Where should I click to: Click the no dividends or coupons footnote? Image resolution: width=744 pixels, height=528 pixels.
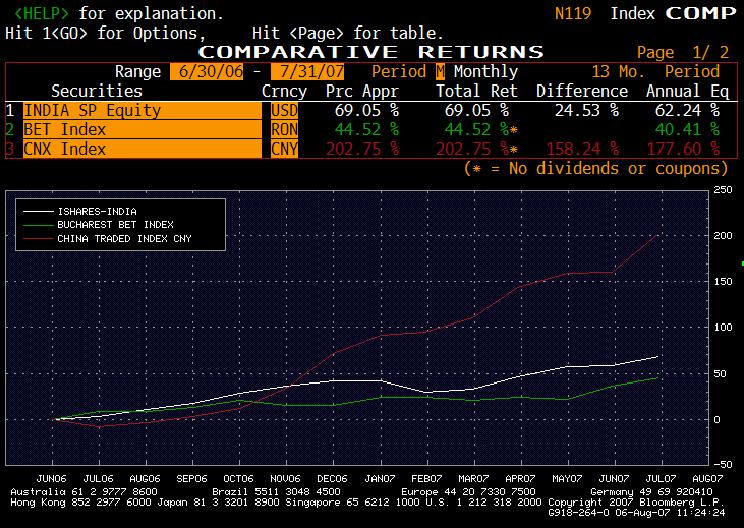coord(596,168)
